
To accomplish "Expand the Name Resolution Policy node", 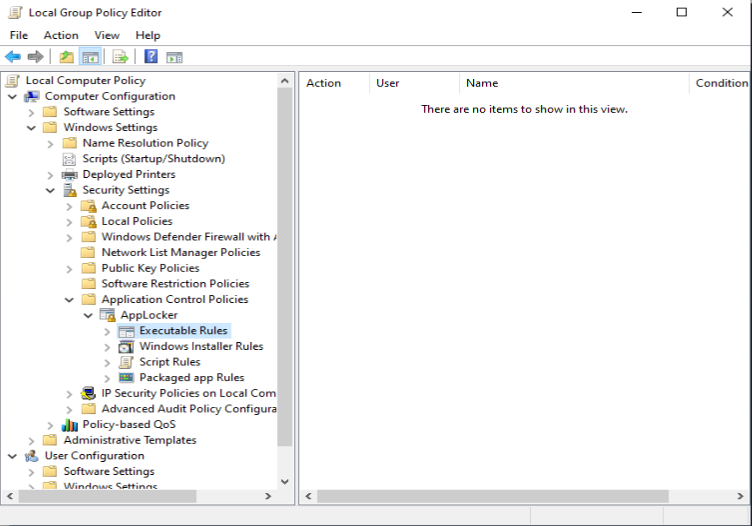I will click(50, 143).
